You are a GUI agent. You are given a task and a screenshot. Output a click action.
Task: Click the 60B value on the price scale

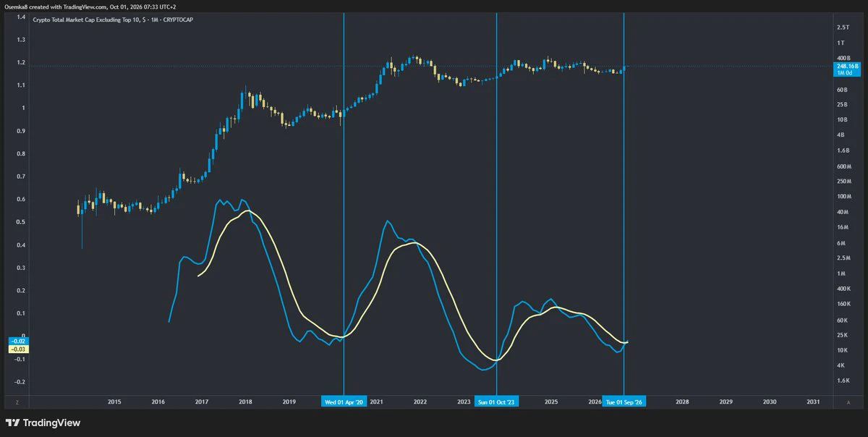pyautogui.click(x=842, y=90)
